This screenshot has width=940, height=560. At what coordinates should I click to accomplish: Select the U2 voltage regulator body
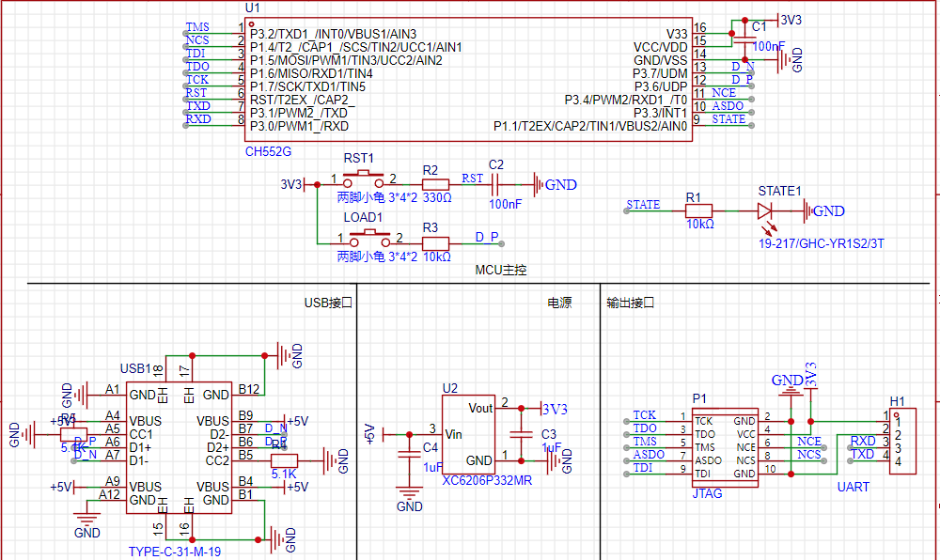coord(472,434)
